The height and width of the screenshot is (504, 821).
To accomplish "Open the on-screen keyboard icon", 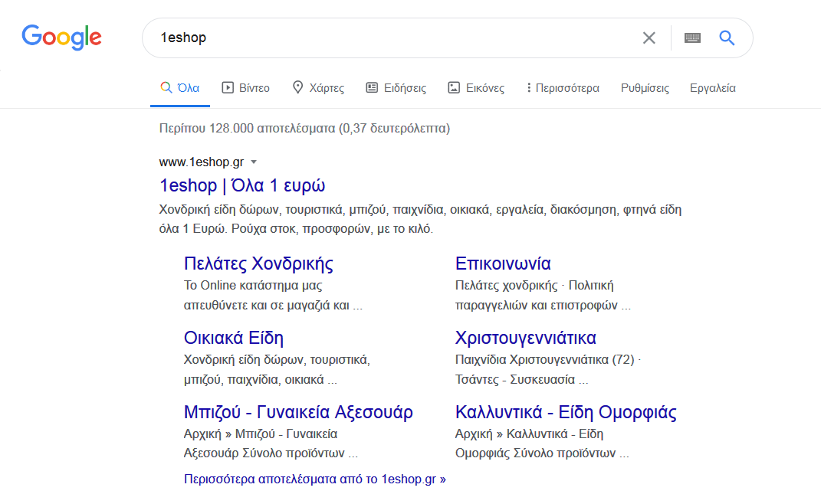I will pos(692,38).
